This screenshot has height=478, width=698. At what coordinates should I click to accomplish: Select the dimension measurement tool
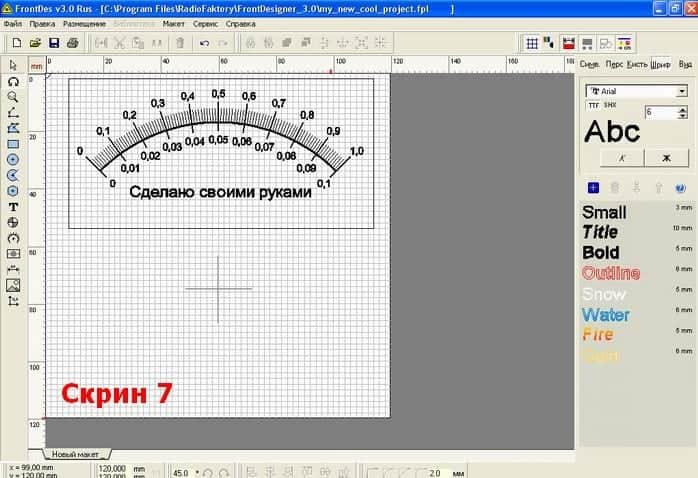pyautogui.click(x=13, y=269)
